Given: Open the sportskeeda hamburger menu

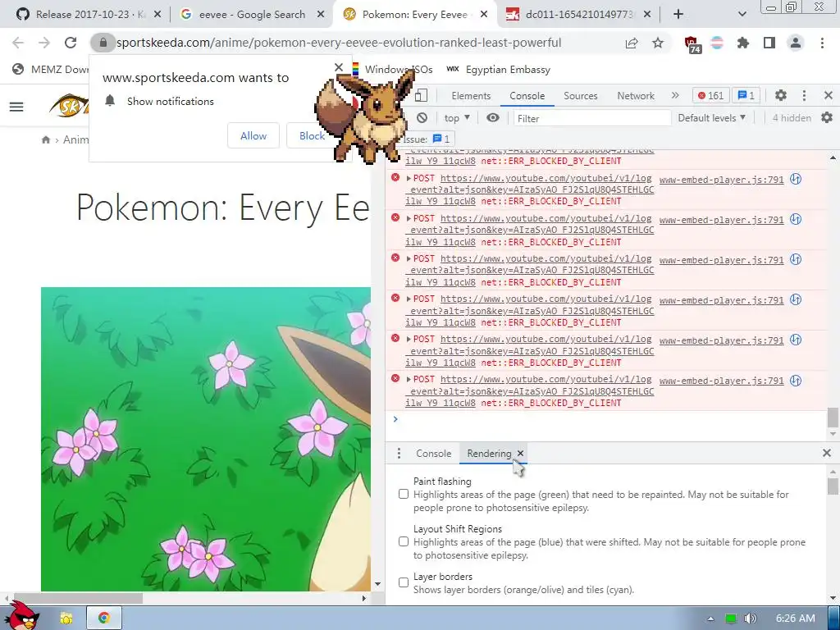Looking at the screenshot, I should click(x=16, y=107).
